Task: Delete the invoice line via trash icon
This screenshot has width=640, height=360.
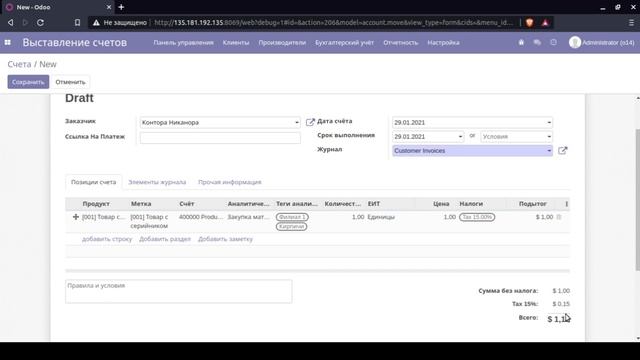Action: 559,217
